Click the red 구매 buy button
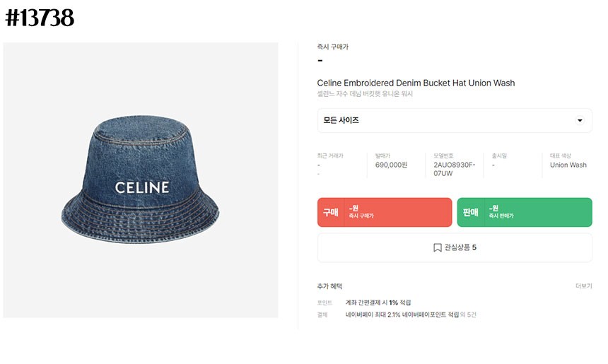Image resolution: width=608 pixels, height=364 pixels. click(385, 213)
